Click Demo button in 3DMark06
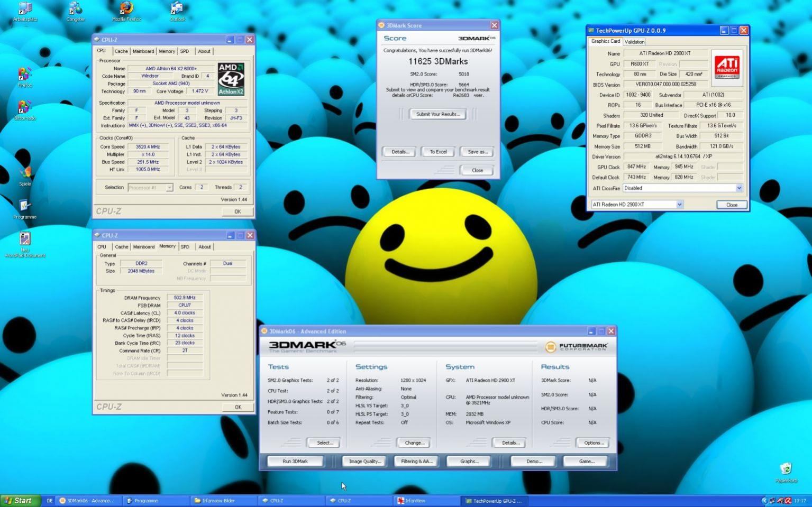 (x=533, y=462)
